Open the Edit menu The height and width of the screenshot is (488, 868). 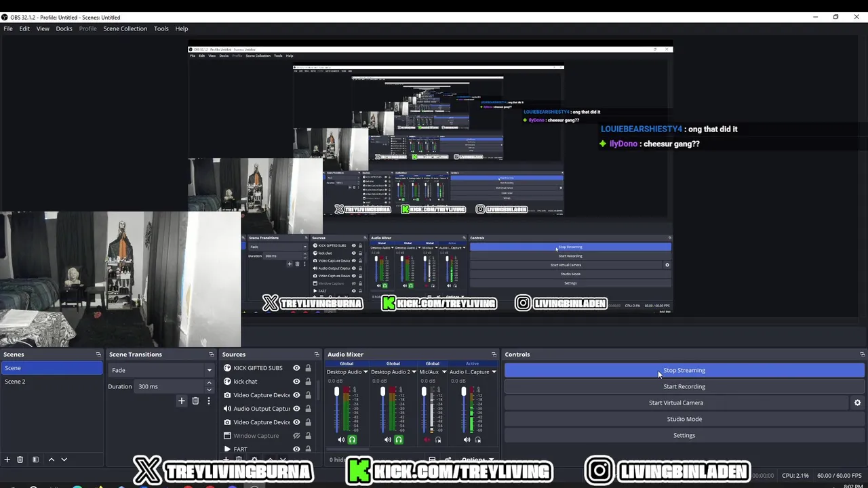pyautogui.click(x=24, y=28)
